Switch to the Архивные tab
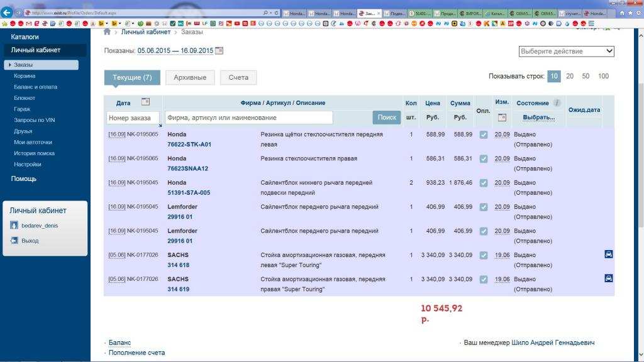The image size is (644, 362). pyautogui.click(x=190, y=77)
